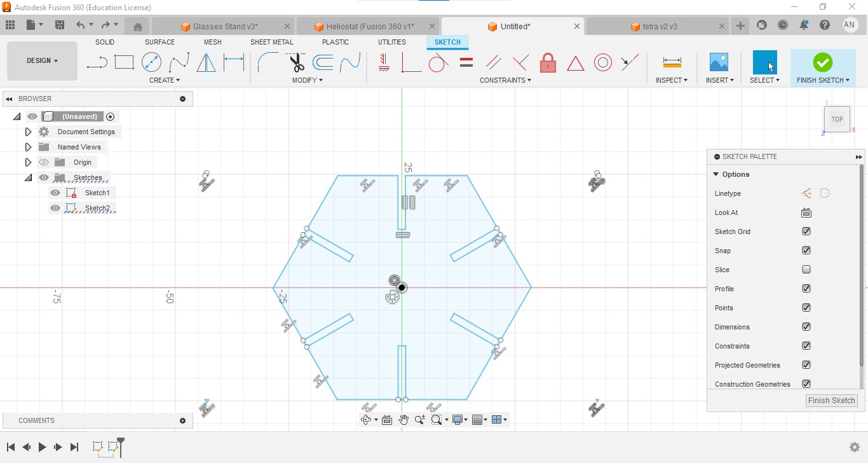Switch to the UTILITIES tab

coord(392,42)
